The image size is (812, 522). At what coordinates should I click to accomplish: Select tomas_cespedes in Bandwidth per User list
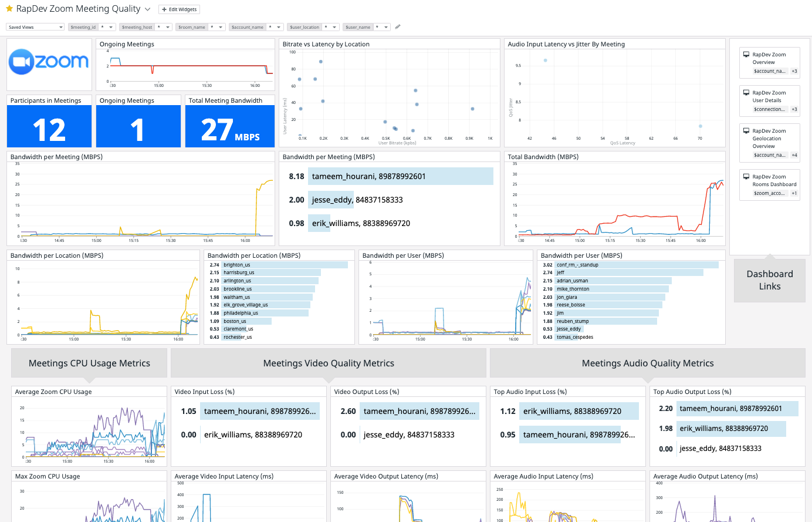(631, 337)
